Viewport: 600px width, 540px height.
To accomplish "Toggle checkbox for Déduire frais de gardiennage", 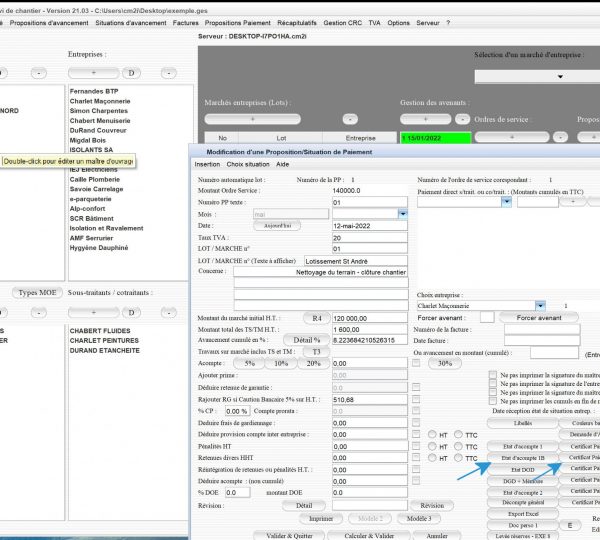I will point(416,423).
